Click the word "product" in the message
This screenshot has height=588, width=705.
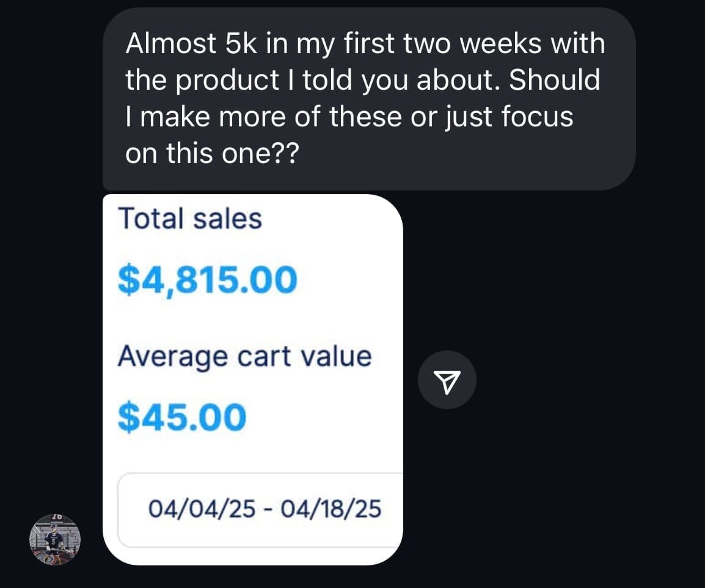[222, 81]
